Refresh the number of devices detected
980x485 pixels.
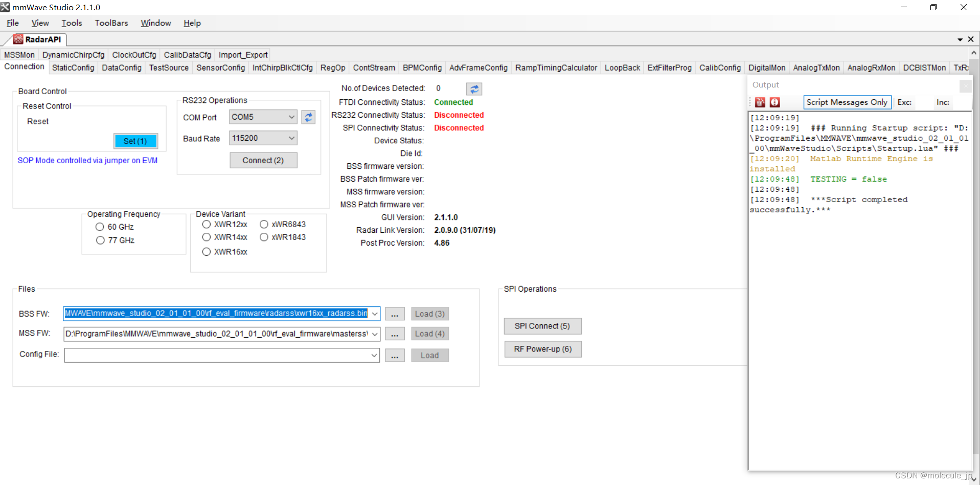[x=474, y=89]
